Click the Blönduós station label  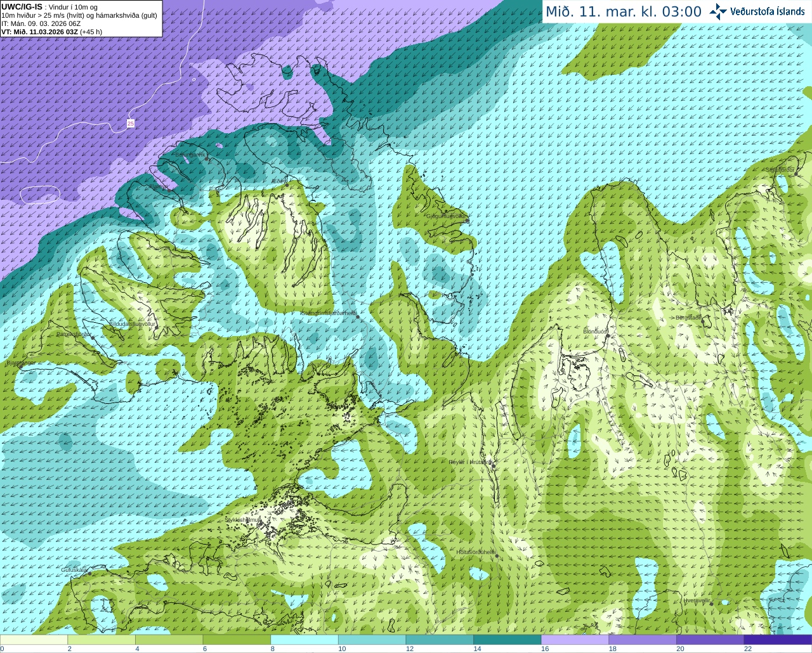pos(595,332)
